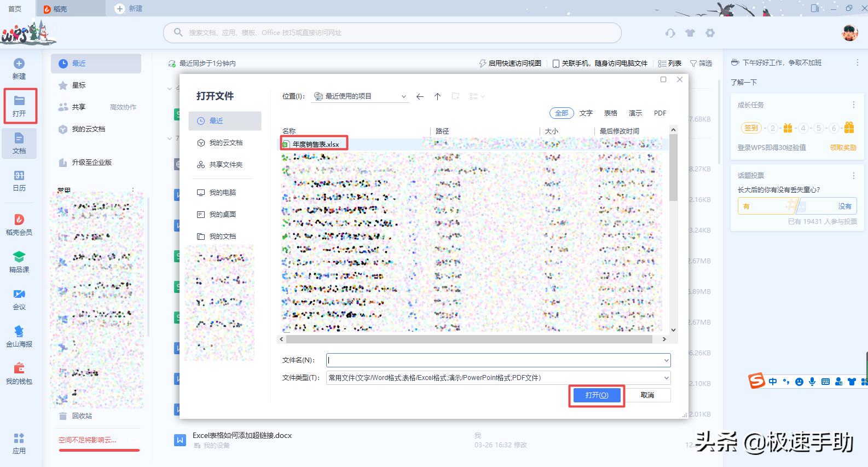This screenshot has width=868, height=467.
Task: Switch view with 列表 option
Action: (x=670, y=64)
